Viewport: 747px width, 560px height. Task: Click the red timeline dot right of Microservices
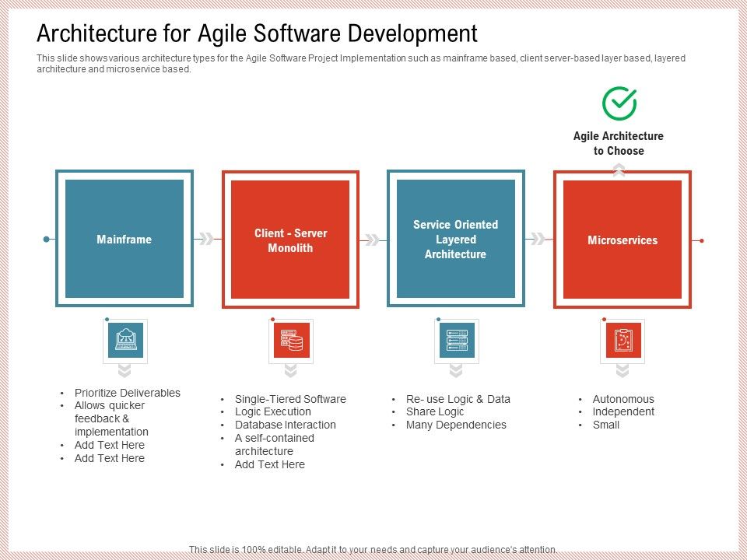[701, 240]
